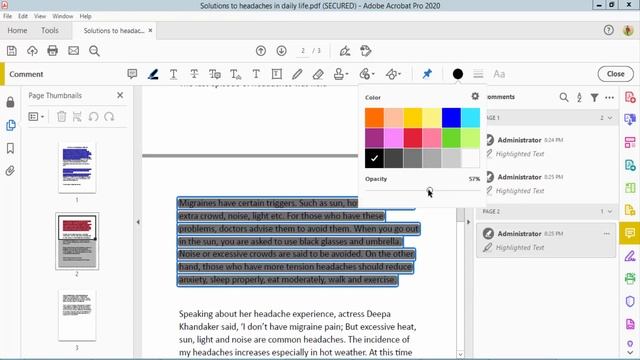Go to previous page arrow icon
Image resolution: width=640 pixels, height=360 pixels.
[261, 51]
